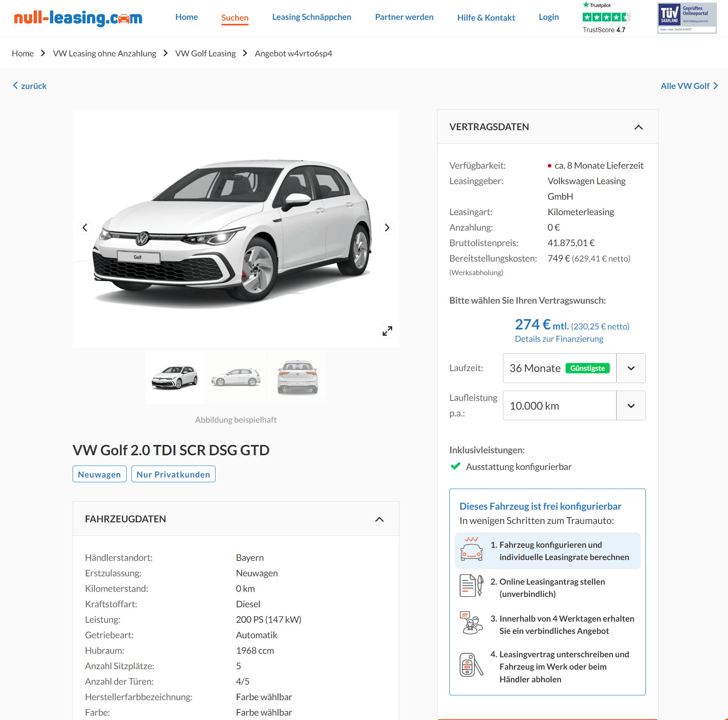This screenshot has height=720, width=728.
Task: Open the Login menu item
Action: coord(549,17)
